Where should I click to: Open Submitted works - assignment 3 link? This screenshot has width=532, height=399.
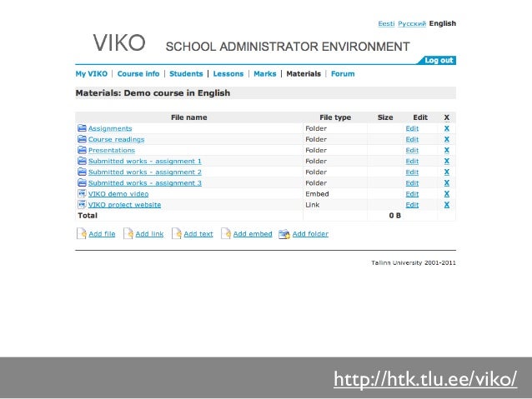[x=145, y=183]
